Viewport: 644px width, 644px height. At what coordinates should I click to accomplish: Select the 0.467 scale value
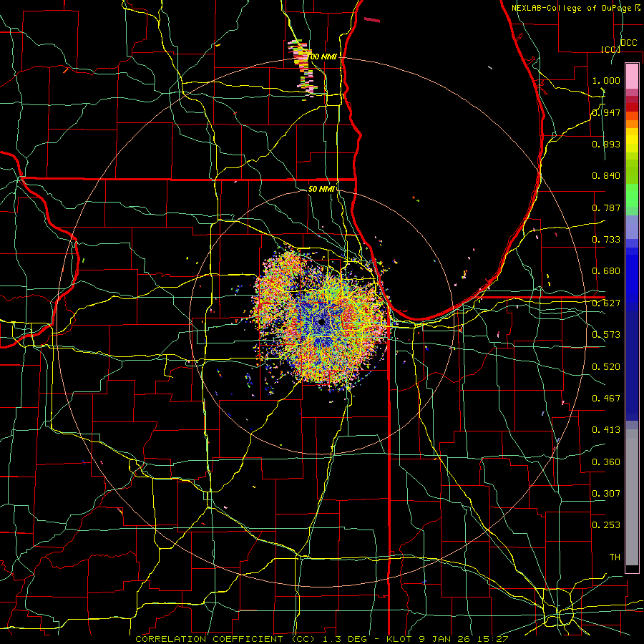coord(606,399)
